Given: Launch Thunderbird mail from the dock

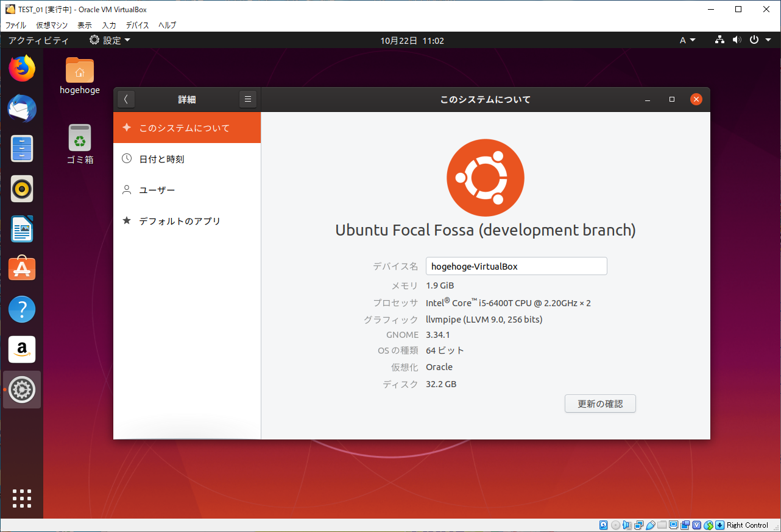Looking at the screenshot, I should tap(22, 109).
